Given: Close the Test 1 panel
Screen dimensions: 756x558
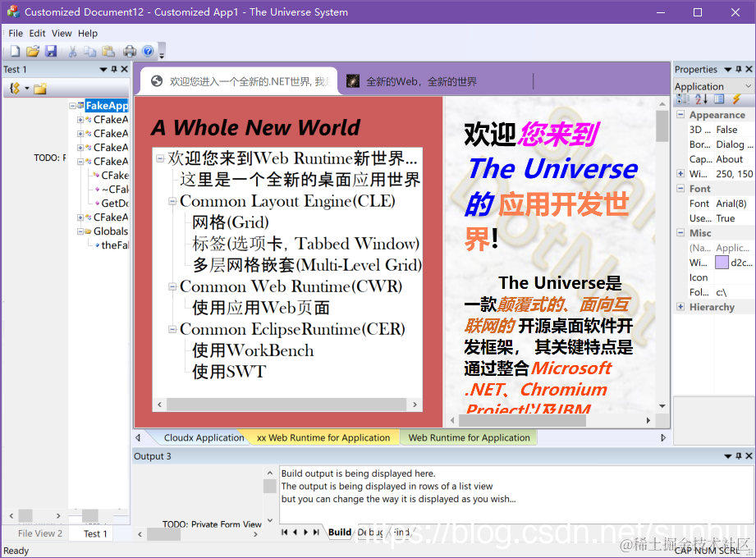Looking at the screenshot, I should [125, 70].
